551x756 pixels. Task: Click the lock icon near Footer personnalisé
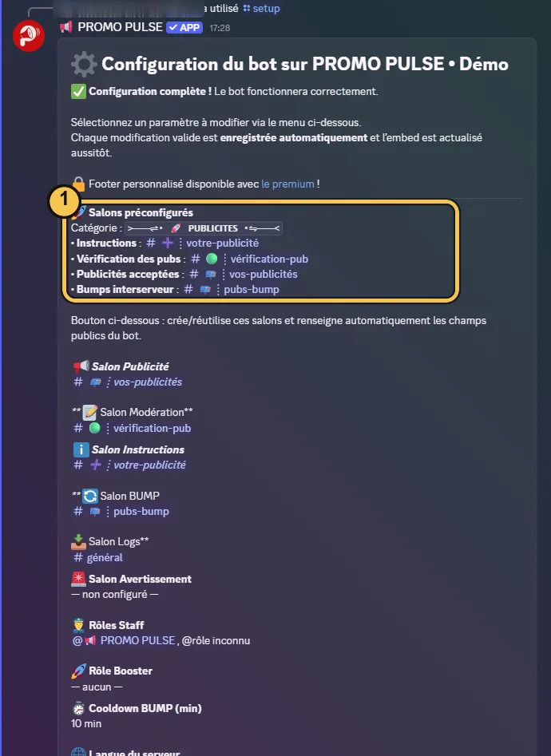click(78, 184)
